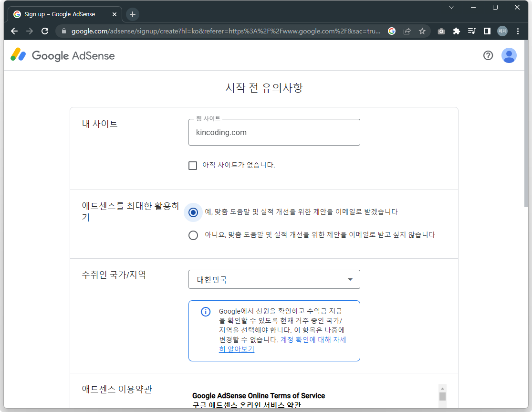The image size is (532, 412).
Task: Maximize the Chrome window
Action: (x=495, y=7)
